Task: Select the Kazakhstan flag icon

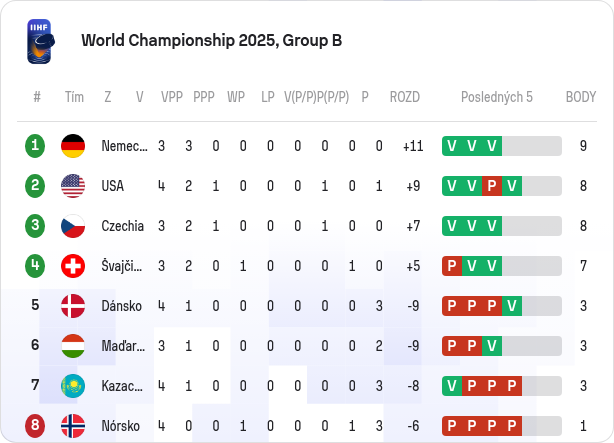Action: pyautogui.click(x=73, y=386)
